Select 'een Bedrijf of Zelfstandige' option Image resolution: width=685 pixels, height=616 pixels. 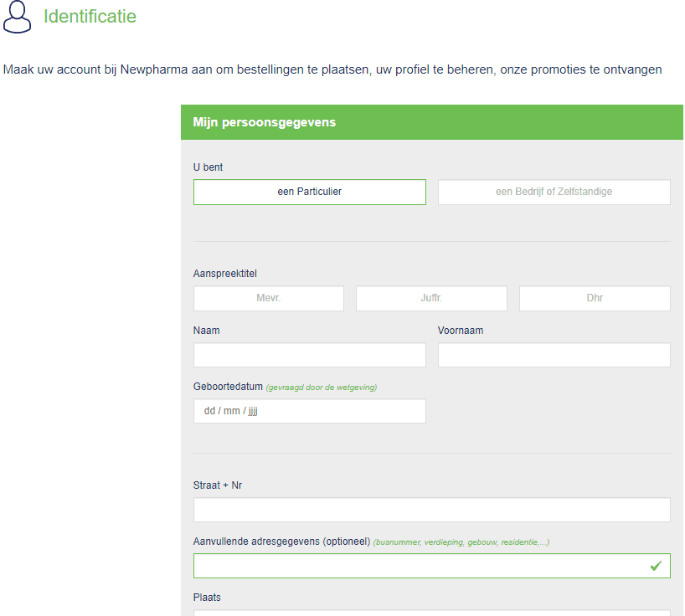click(554, 192)
